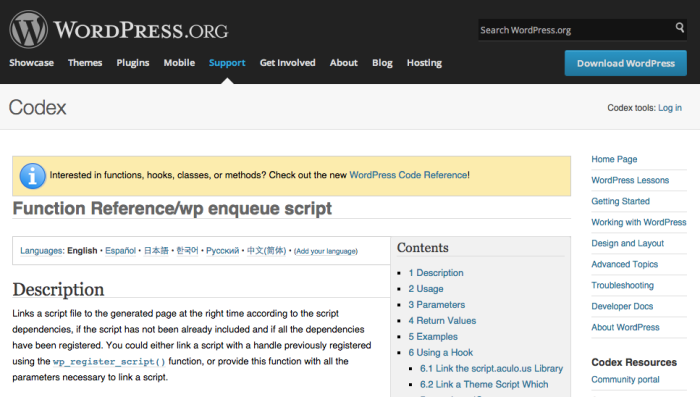Open the Mobile menu item

(179, 63)
